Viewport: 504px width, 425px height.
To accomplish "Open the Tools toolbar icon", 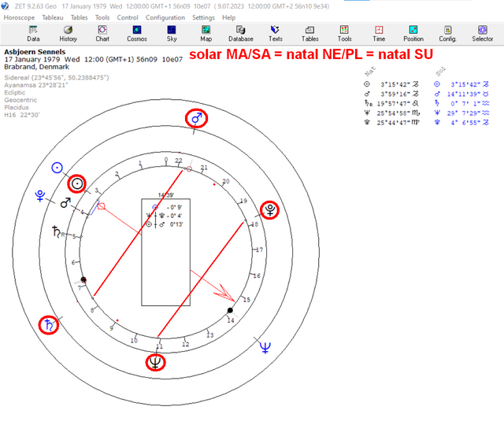I will (x=345, y=34).
